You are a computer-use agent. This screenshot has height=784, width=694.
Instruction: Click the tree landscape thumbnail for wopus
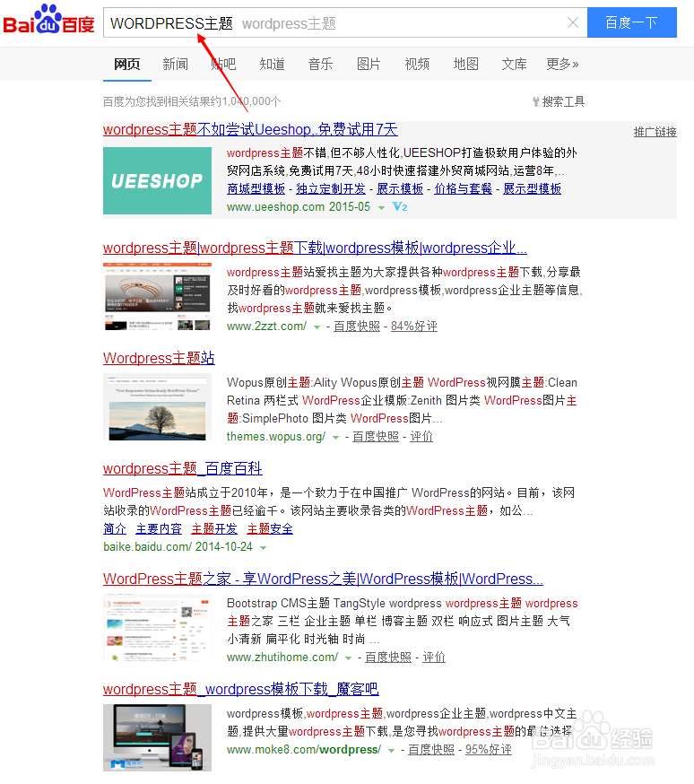pyautogui.click(x=158, y=407)
